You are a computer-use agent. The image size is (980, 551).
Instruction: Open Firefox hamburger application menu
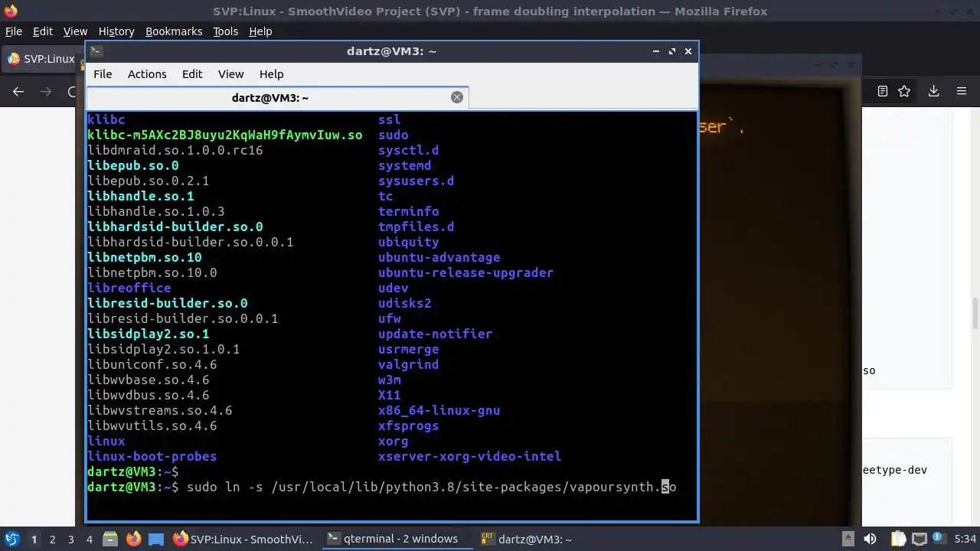tap(962, 91)
